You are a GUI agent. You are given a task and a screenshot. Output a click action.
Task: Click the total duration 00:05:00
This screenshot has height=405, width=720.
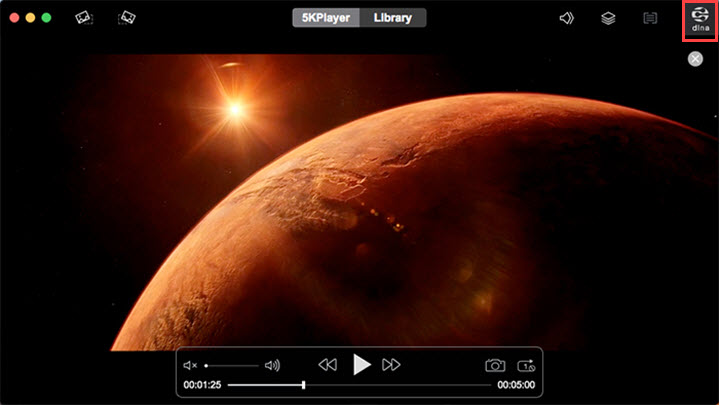[x=516, y=385]
